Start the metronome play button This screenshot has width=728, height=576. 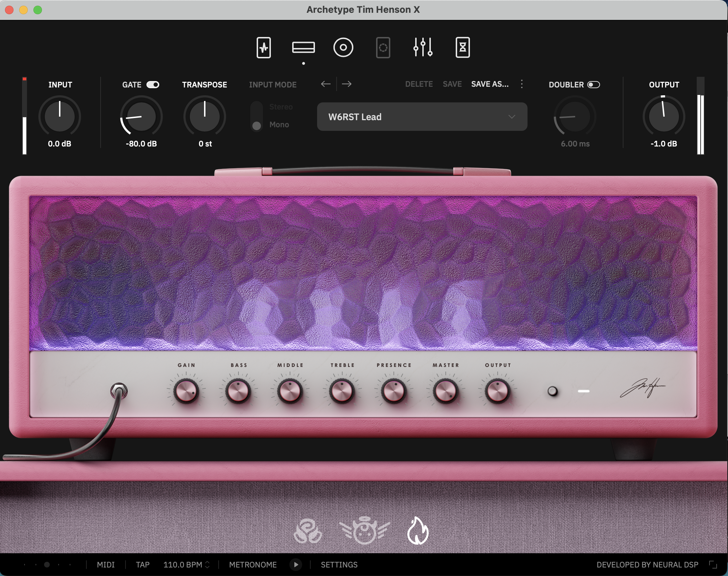pyautogui.click(x=296, y=565)
